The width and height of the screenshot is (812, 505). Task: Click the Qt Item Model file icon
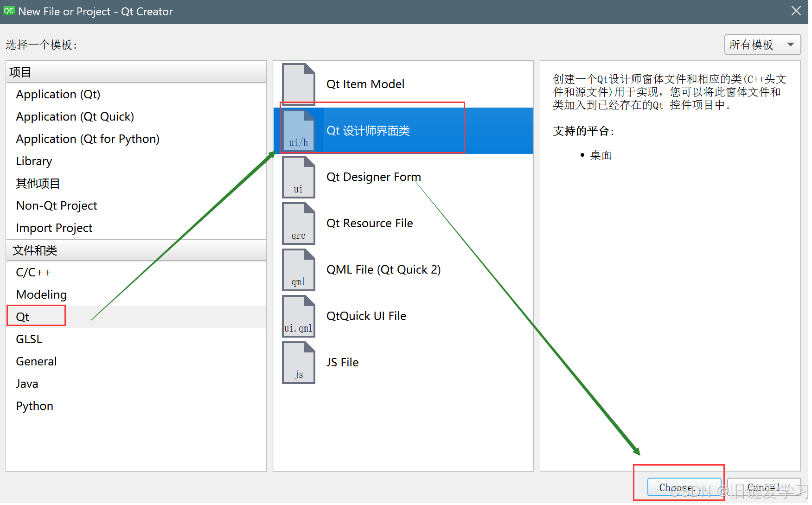pos(299,84)
